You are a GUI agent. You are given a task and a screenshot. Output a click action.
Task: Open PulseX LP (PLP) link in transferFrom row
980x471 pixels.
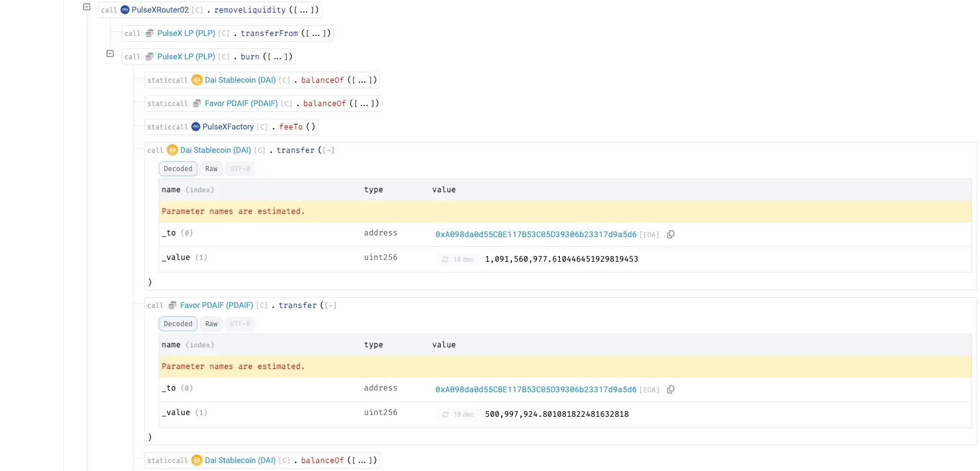click(186, 33)
